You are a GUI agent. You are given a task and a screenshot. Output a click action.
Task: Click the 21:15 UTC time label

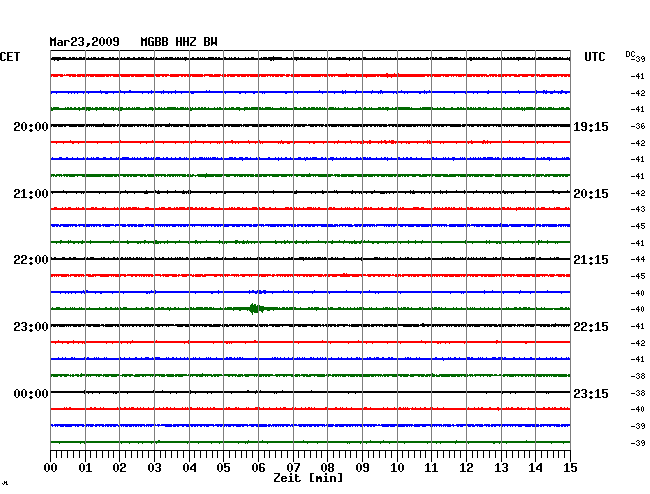(x=591, y=260)
